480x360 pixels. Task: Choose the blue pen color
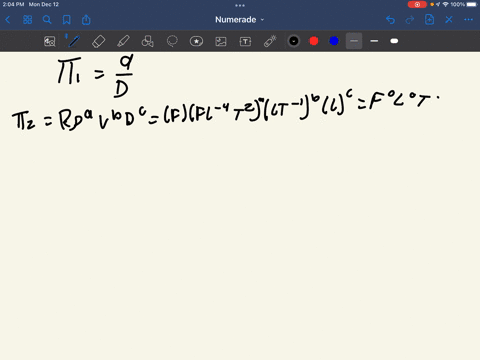click(334, 41)
